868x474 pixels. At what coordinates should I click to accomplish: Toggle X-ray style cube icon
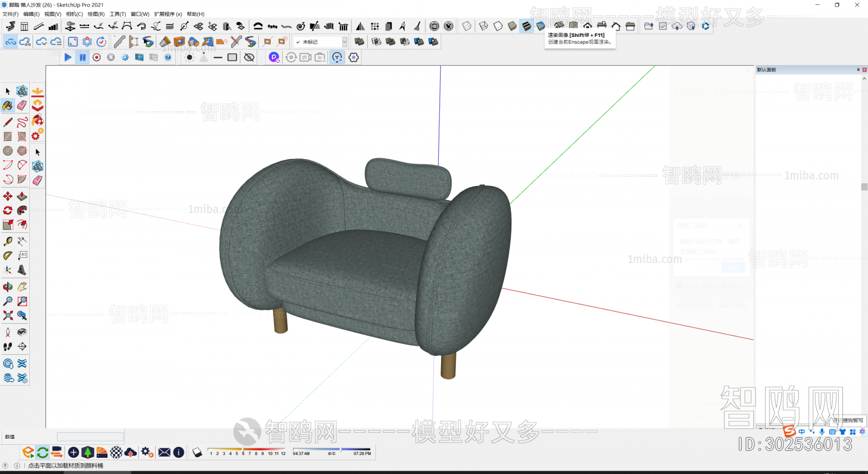point(467,26)
